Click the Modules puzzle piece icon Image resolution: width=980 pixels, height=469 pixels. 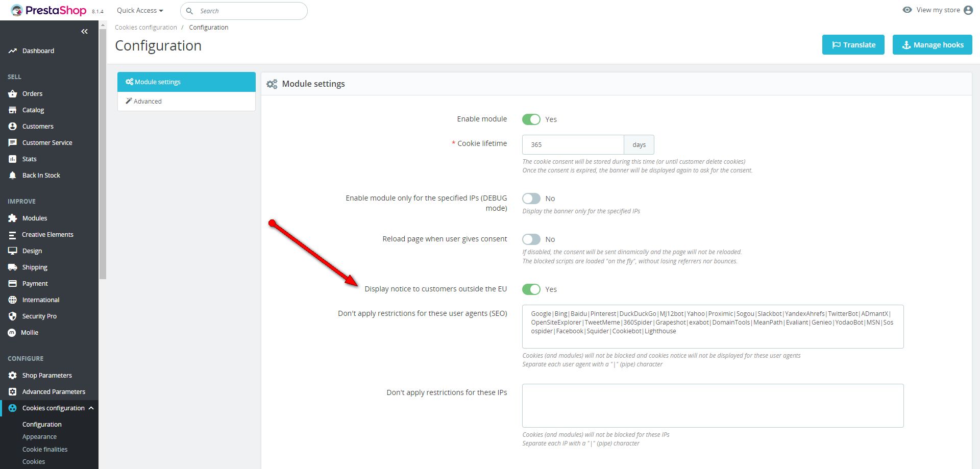pos(13,218)
